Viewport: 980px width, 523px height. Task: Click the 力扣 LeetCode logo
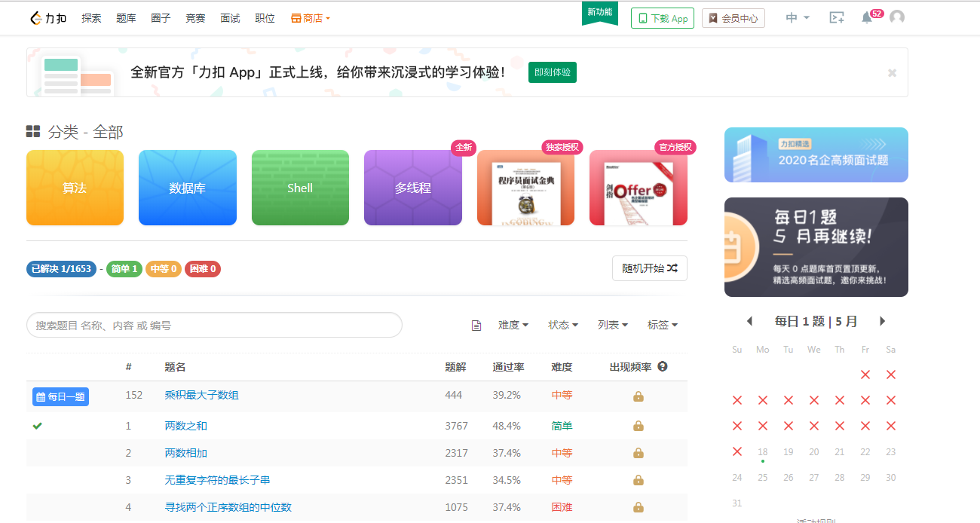(x=48, y=18)
